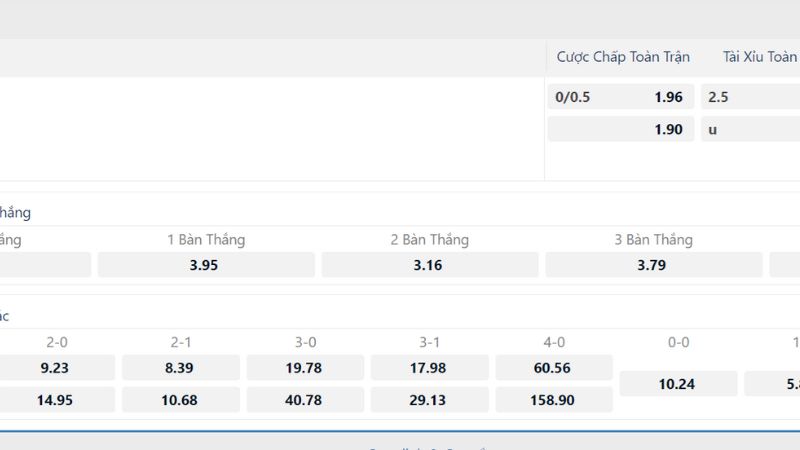Select score 4-0 odds 60.56

coord(554,368)
